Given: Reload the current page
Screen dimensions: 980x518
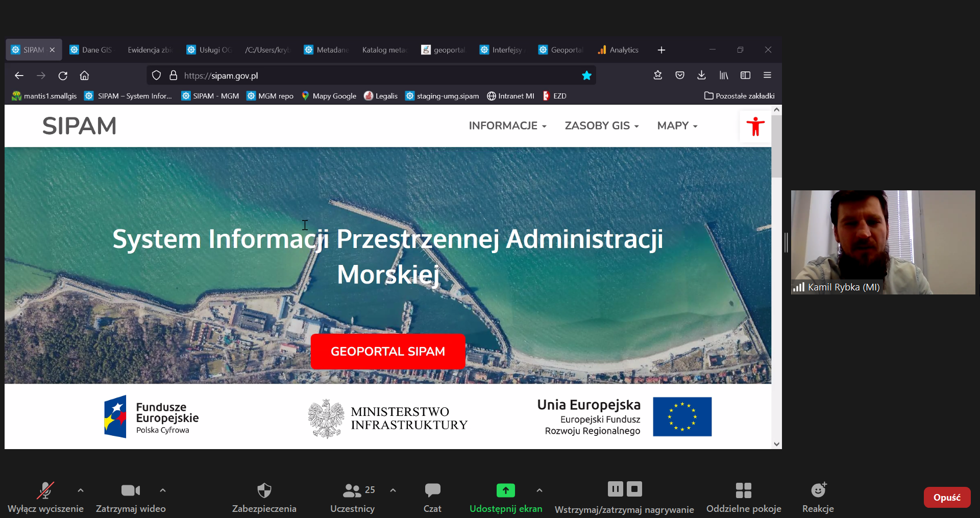Looking at the screenshot, I should 63,76.
